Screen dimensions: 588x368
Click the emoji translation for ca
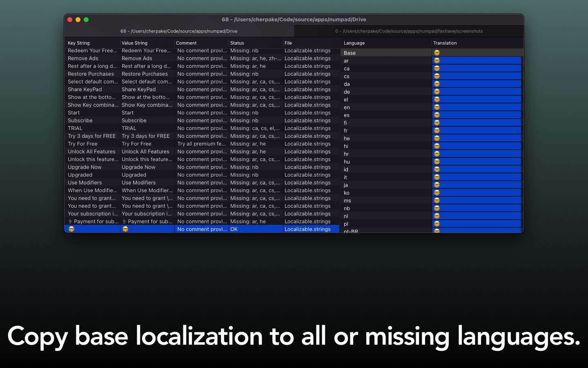pos(437,68)
